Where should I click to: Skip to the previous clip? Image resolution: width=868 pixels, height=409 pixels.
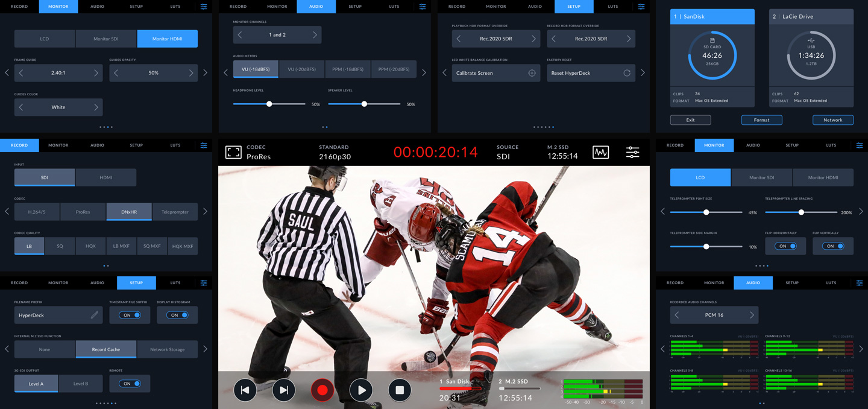(245, 390)
